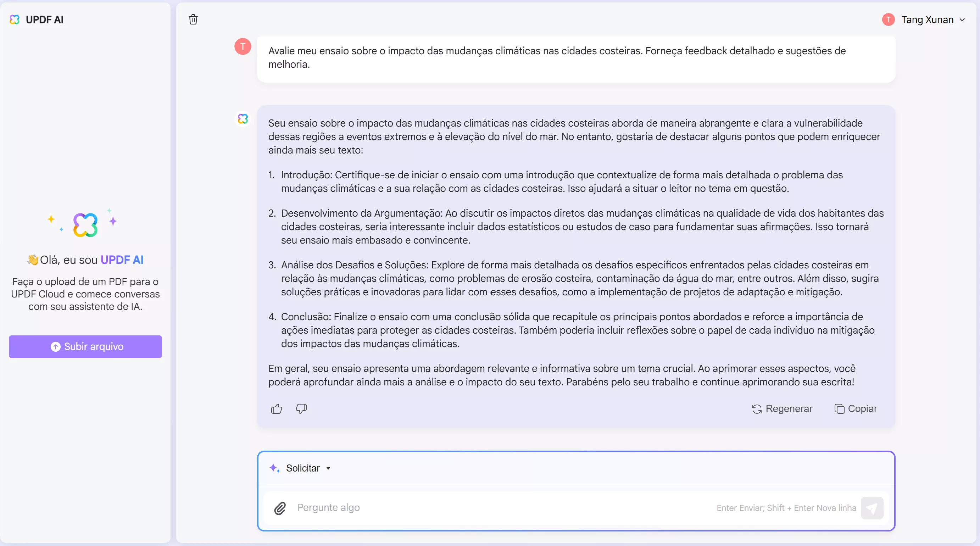Click the UPDF AI logo in top-left corner
980x546 pixels.
point(15,19)
